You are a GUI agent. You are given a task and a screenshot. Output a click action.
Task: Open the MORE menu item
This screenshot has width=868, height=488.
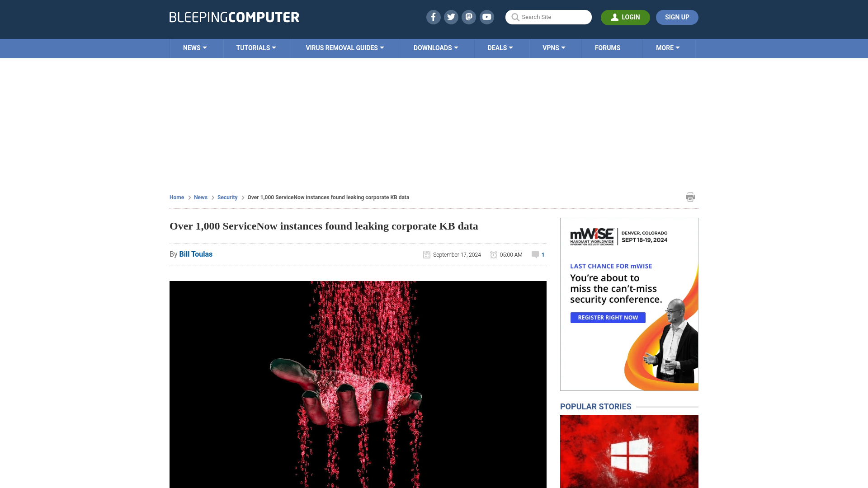tap(668, 47)
